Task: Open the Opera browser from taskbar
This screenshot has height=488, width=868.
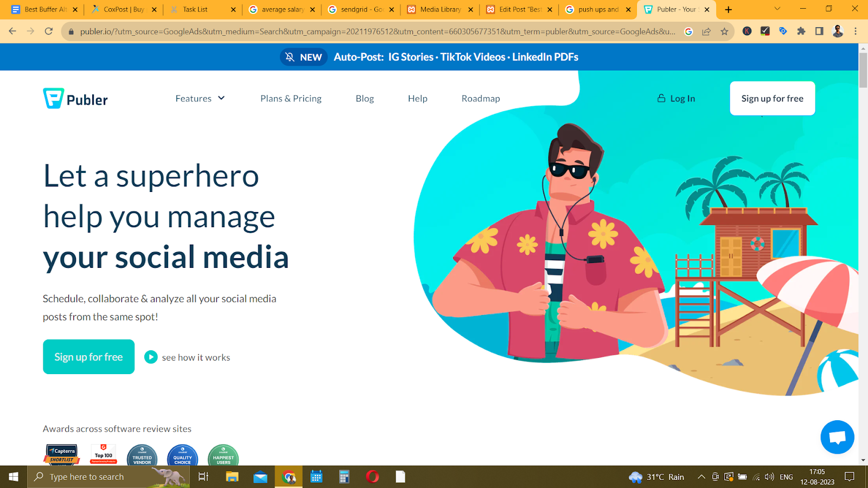Action: pyautogui.click(x=372, y=477)
